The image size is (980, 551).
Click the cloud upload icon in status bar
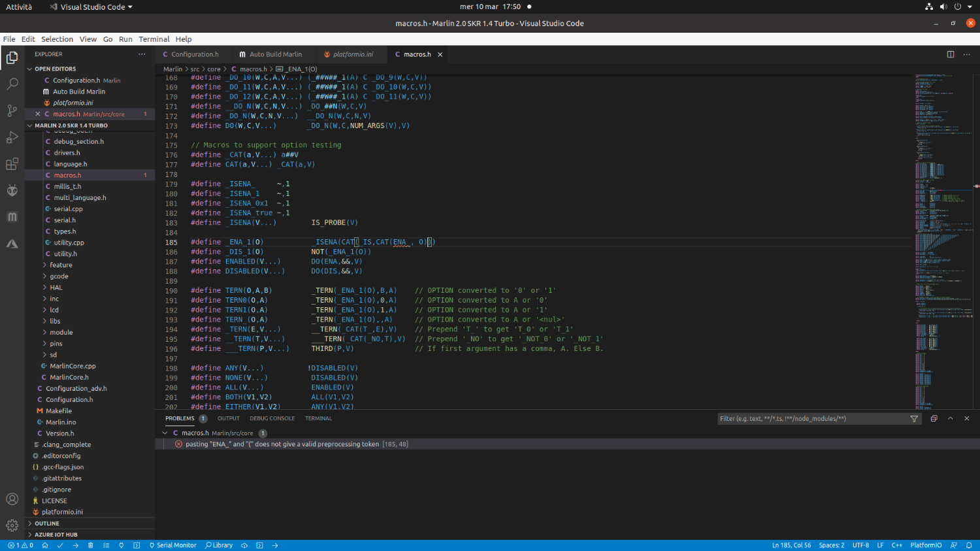coord(244,545)
